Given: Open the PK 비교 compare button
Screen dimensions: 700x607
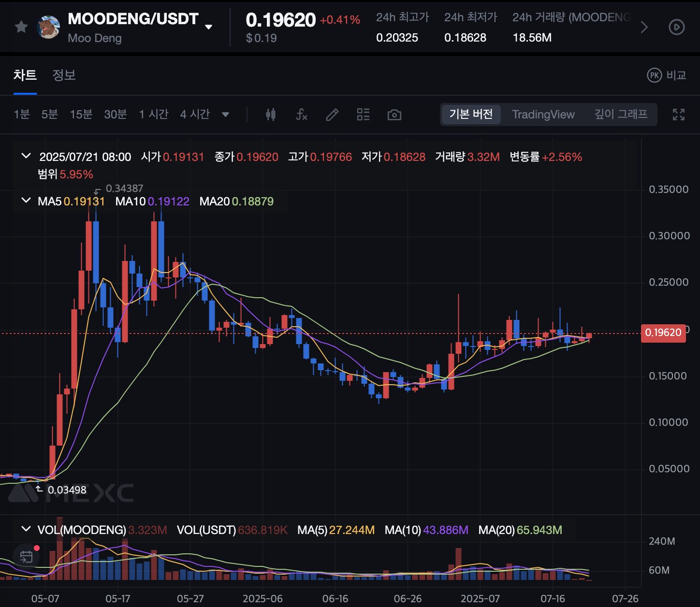Looking at the screenshot, I should coord(667,75).
